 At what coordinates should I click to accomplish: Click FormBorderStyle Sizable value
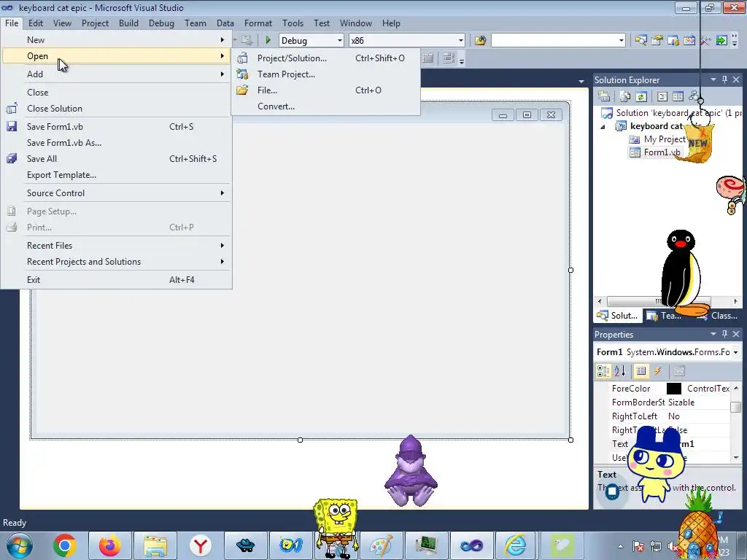pos(681,402)
